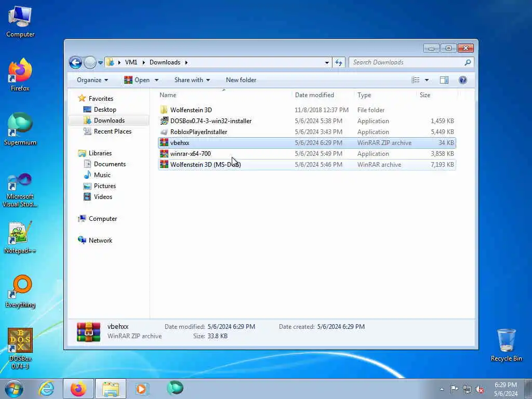
Task: Show hidden tray icons arrow
Action: tap(442, 389)
